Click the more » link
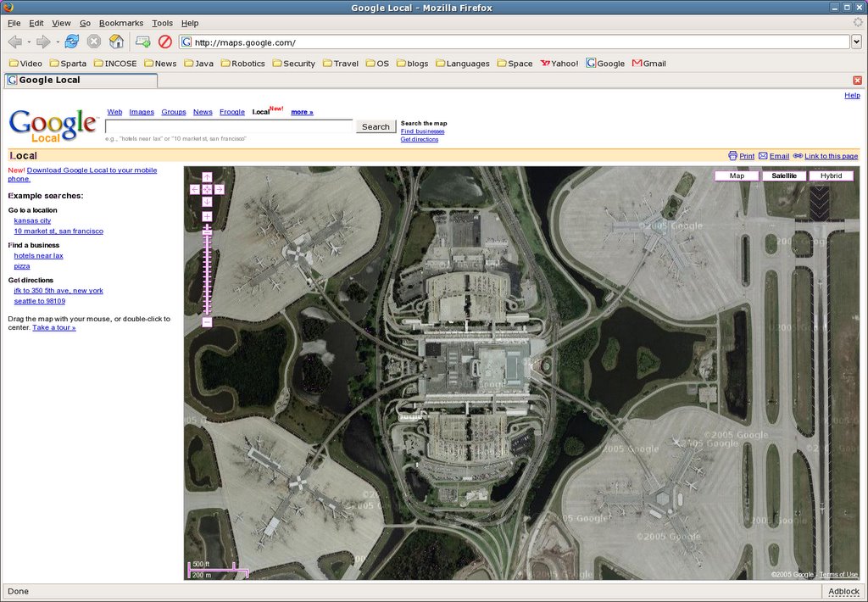The height and width of the screenshot is (602, 868). pyautogui.click(x=303, y=112)
